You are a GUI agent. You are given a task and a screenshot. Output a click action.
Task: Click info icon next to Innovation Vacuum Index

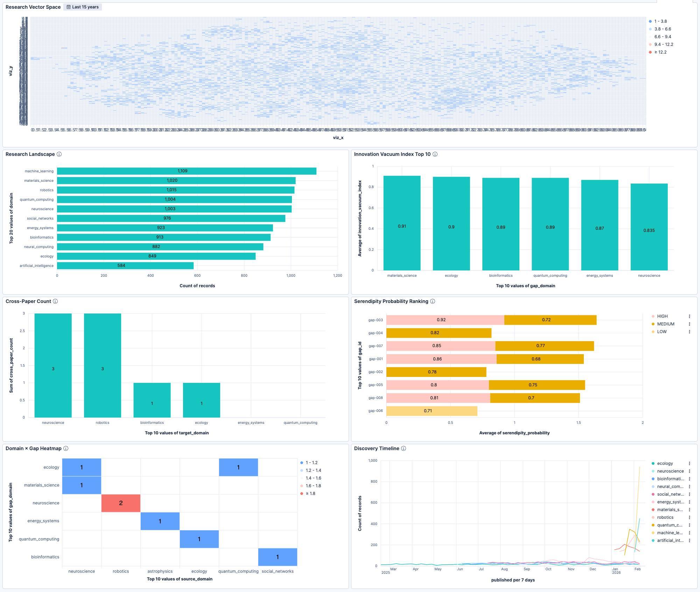tap(435, 154)
